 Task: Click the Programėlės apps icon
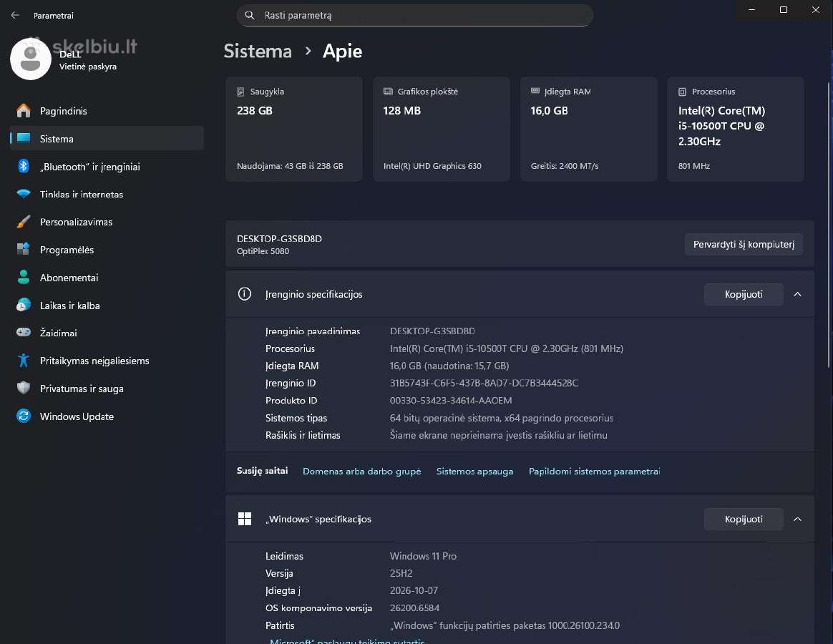pyautogui.click(x=24, y=249)
